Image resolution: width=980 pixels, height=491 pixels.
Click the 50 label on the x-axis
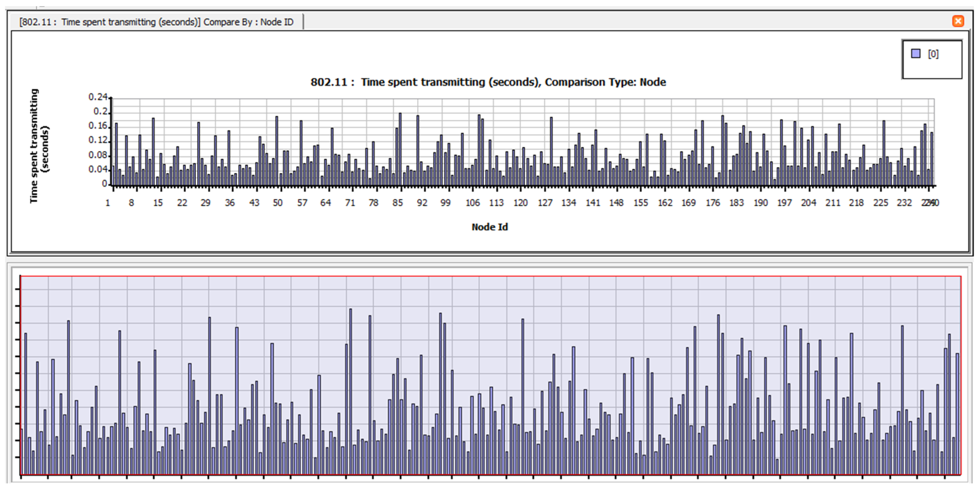[x=278, y=203]
